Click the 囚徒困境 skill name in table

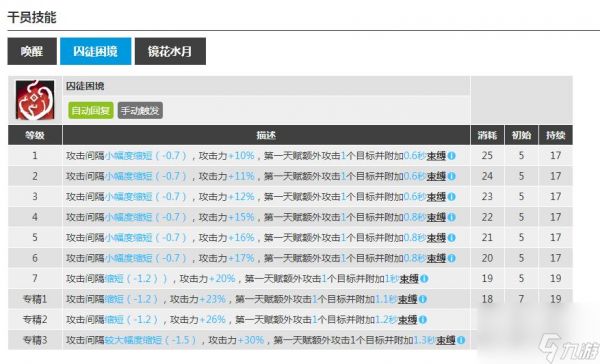tap(85, 86)
